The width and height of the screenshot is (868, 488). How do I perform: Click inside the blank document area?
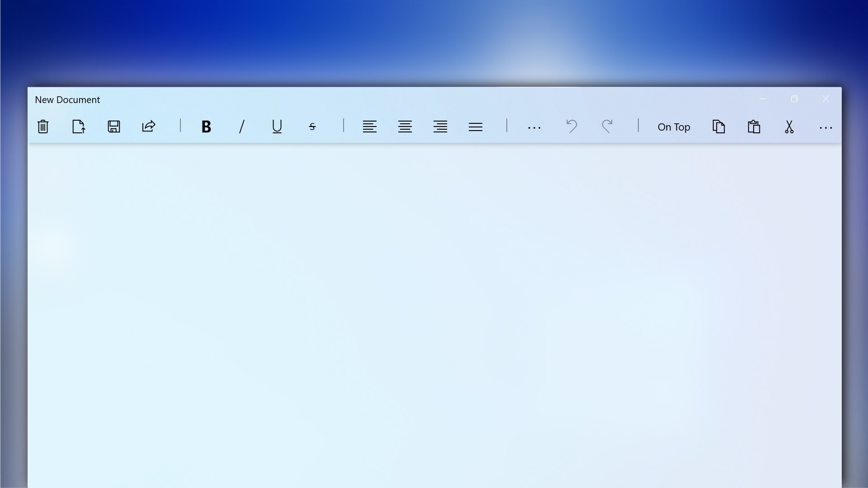(434, 307)
